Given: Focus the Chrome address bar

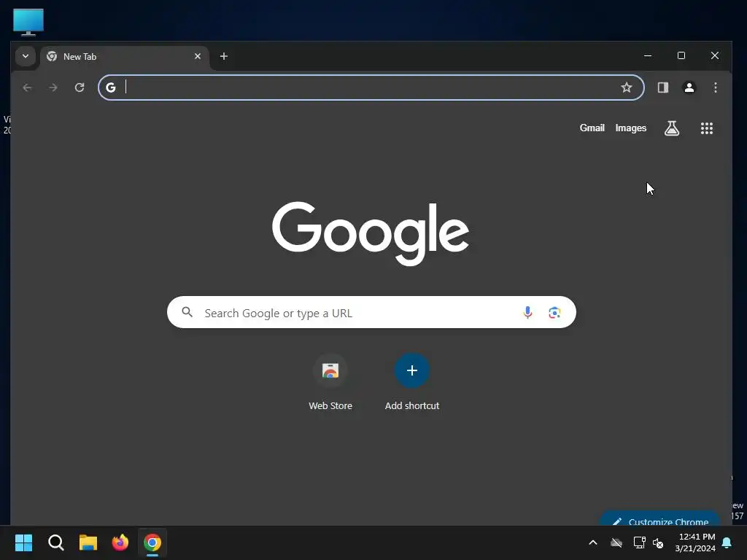Looking at the screenshot, I should [x=371, y=87].
